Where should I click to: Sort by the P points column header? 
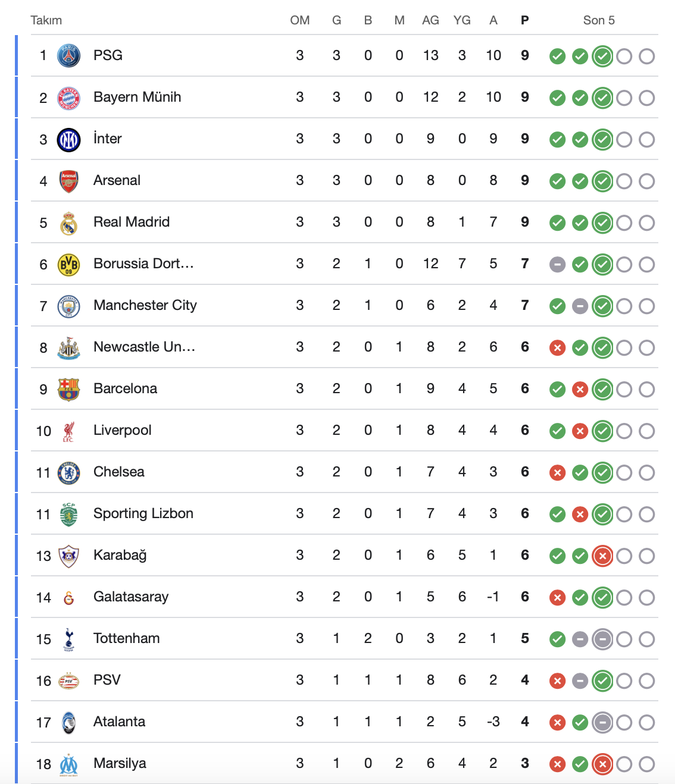[x=524, y=20]
